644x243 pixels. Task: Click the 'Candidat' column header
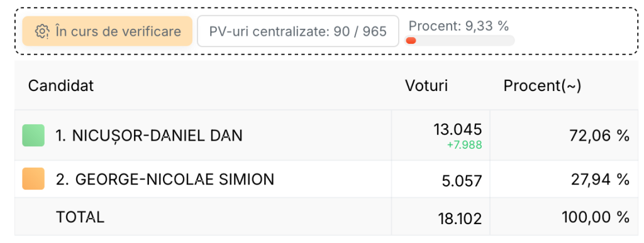[61, 85]
